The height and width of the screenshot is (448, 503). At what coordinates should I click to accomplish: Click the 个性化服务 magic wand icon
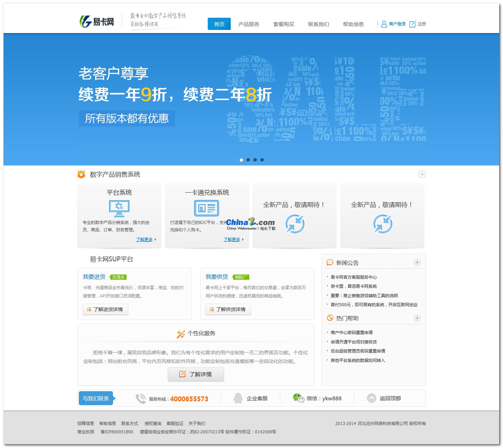tap(181, 334)
